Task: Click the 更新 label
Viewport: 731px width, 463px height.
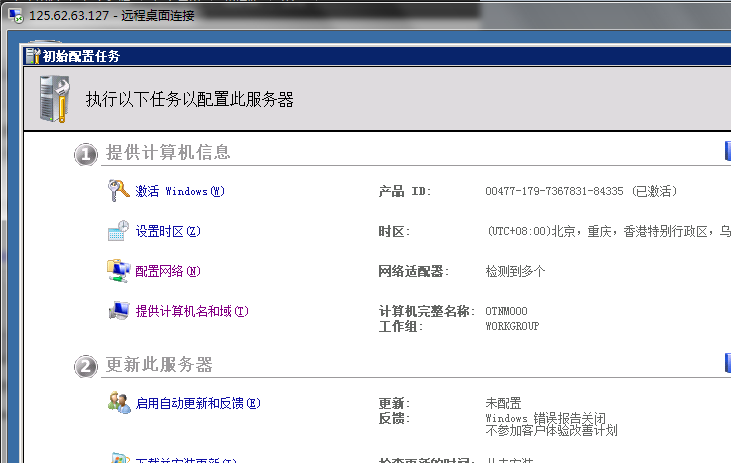Action: coord(394,403)
